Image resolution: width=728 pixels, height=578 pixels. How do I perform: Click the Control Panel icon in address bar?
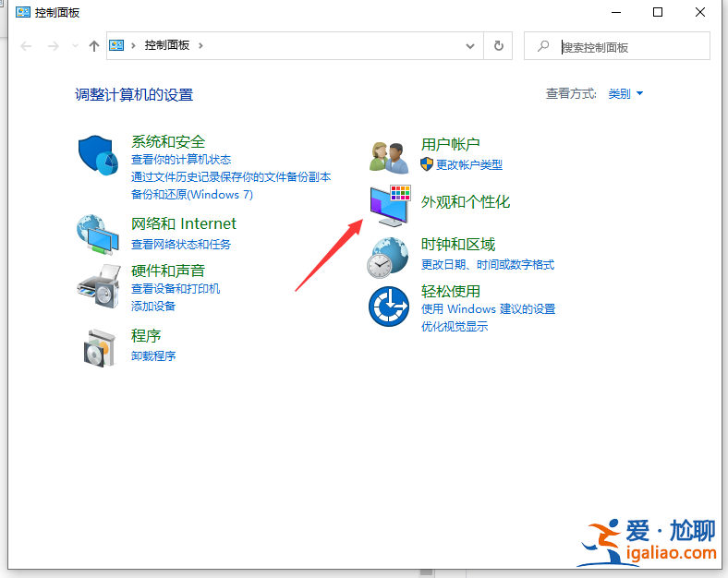pos(116,45)
